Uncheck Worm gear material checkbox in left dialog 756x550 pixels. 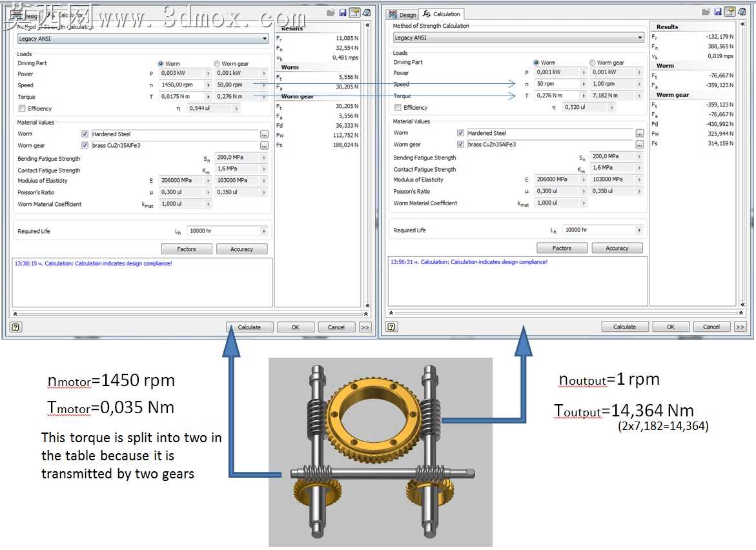tap(85, 146)
